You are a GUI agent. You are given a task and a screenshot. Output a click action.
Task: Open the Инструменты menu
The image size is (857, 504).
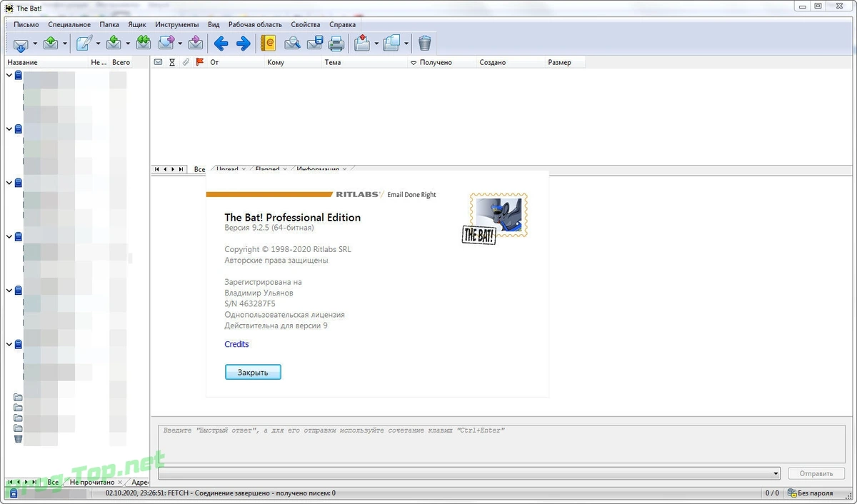point(176,24)
